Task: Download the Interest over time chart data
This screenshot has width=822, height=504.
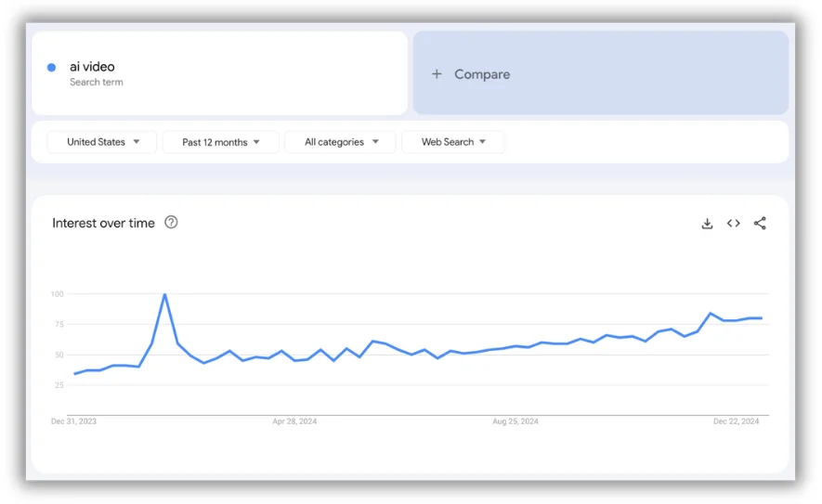Action: point(707,224)
